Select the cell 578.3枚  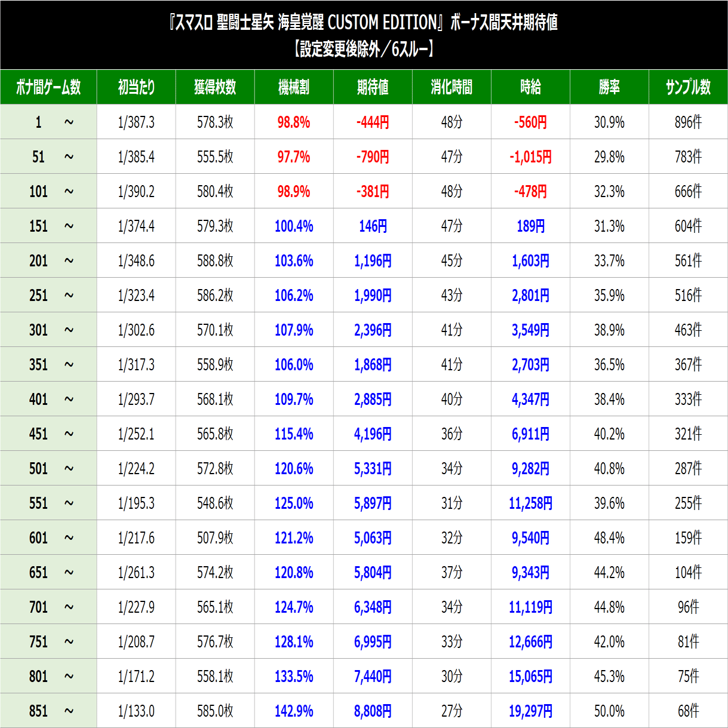(215, 122)
